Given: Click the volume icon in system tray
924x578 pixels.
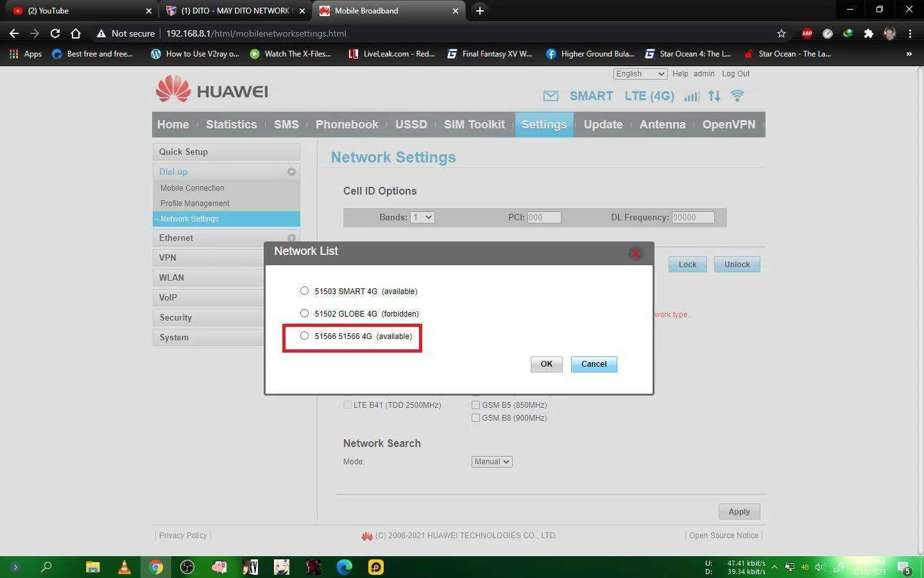Looking at the screenshot, I should pyautogui.click(x=820, y=567).
